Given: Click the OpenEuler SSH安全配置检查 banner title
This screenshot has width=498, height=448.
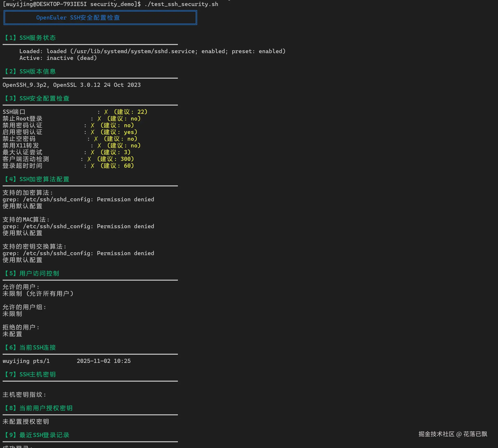Looking at the screenshot, I should click(x=78, y=18).
